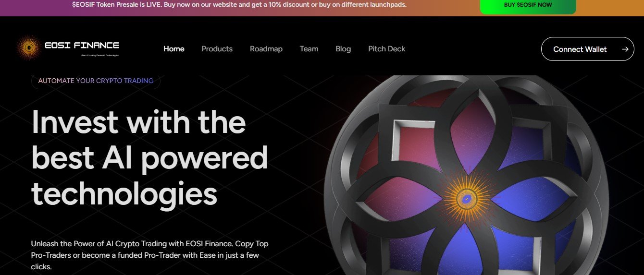Click the orange sunburst logo in header
This screenshot has height=275, width=644.
(29, 48)
